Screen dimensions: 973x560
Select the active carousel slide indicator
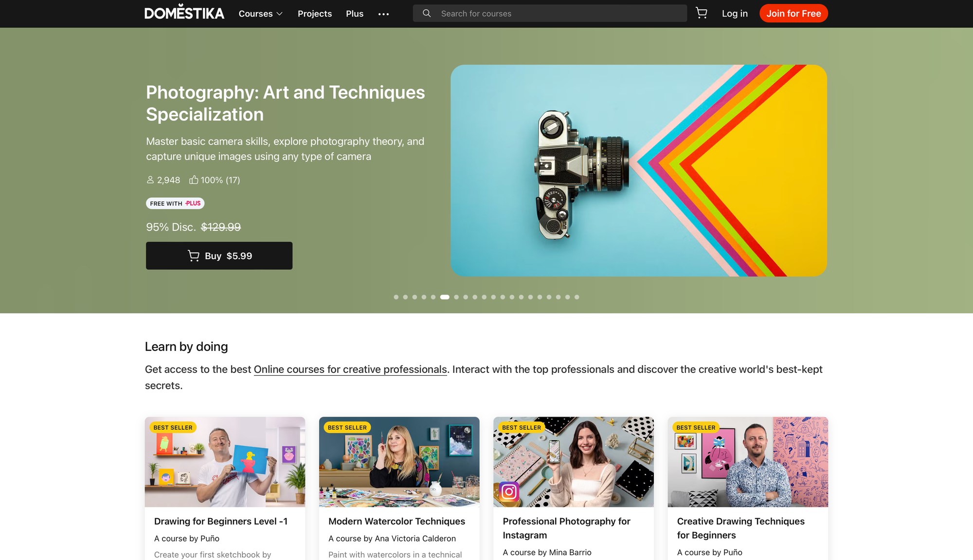click(x=445, y=297)
